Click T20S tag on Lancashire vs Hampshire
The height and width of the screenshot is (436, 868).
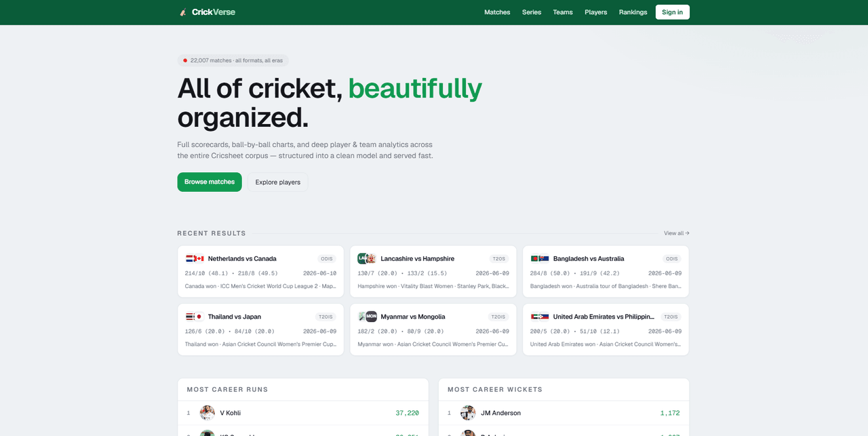[499, 259]
